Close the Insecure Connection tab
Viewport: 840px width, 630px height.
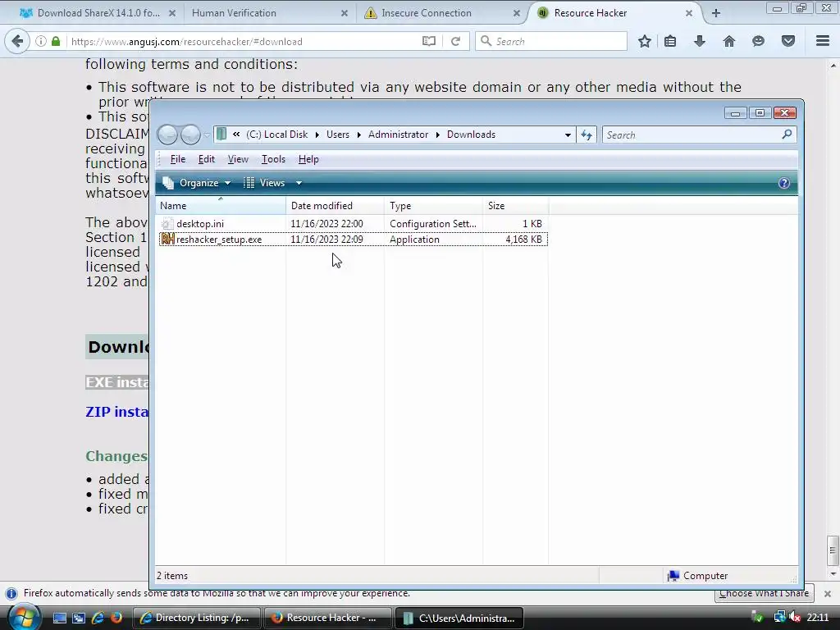(517, 13)
